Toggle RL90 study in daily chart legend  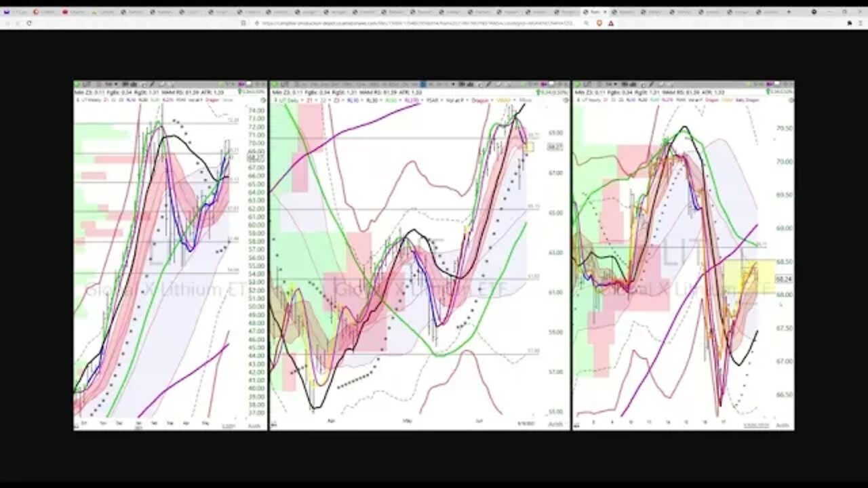[x=391, y=100]
